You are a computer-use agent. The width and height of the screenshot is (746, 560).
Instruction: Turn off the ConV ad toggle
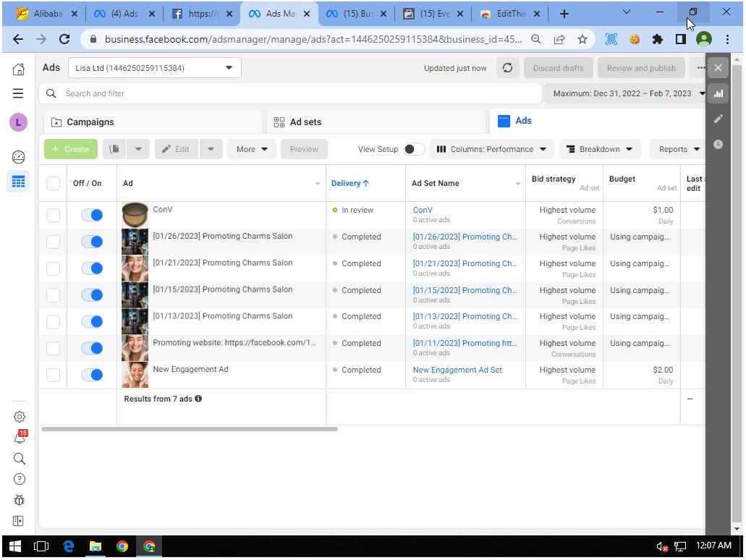pyautogui.click(x=92, y=215)
